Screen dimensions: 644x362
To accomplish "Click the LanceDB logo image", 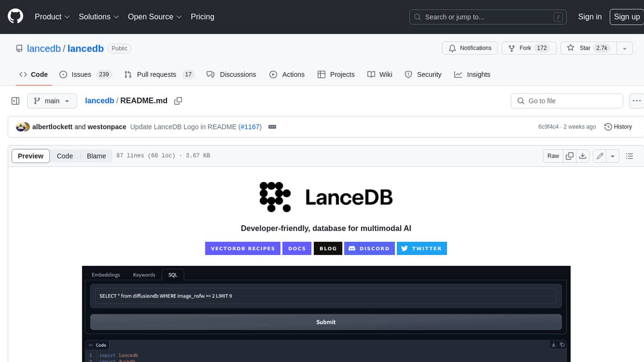I will click(326, 197).
